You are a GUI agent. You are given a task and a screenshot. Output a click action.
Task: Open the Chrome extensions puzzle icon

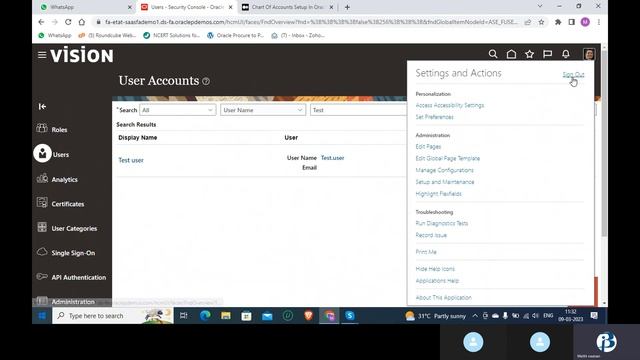[x=558, y=22]
